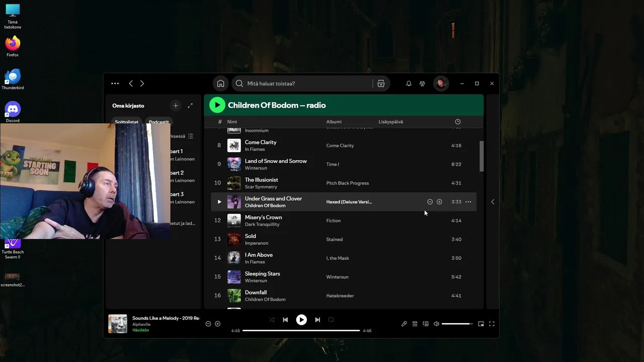Open the Pitch Black Progress album link
The image size is (644, 362).
347,183
